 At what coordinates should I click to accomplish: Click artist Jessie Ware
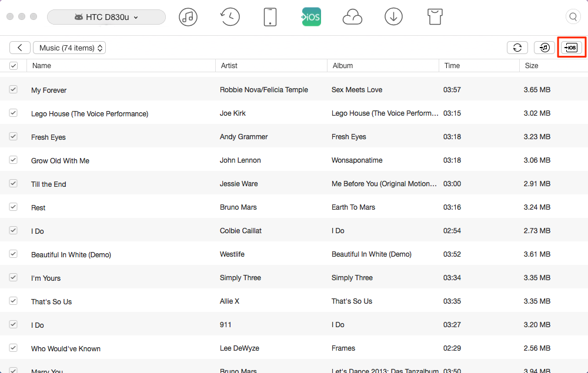(x=239, y=184)
